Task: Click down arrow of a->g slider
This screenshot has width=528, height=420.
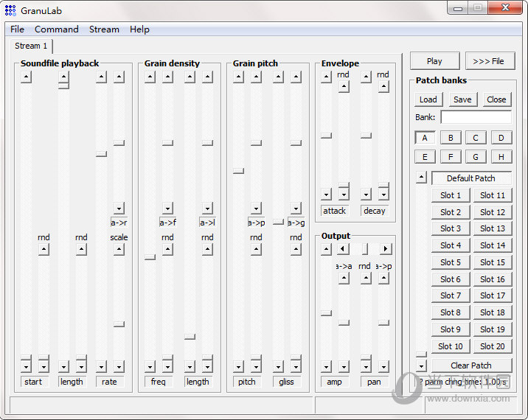Action: (x=296, y=209)
